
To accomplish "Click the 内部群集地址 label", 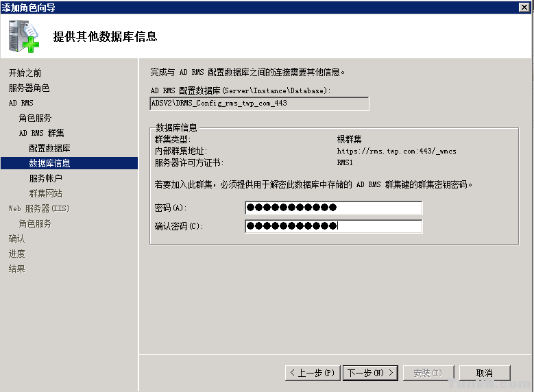I will click(180, 151).
